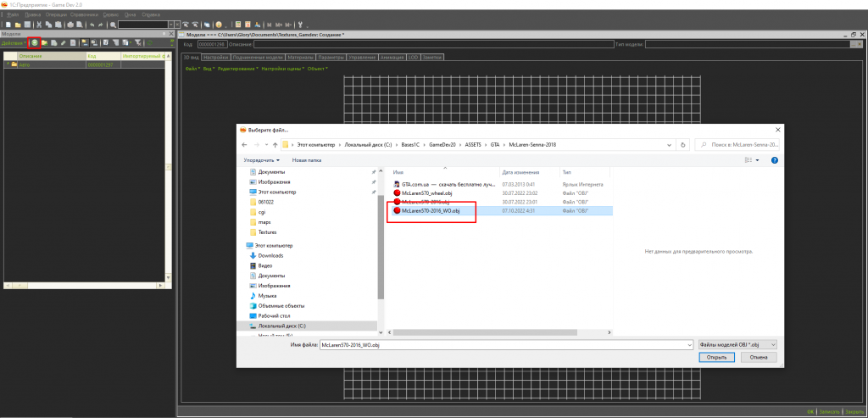The width and height of the screenshot is (868, 418).
Task: Switch to the Материалы tab
Action: click(x=303, y=57)
